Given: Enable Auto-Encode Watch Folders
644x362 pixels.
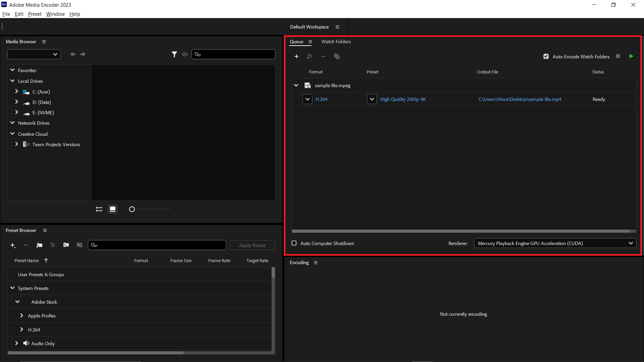Looking at the screenshot, I should tap(546, 56).
